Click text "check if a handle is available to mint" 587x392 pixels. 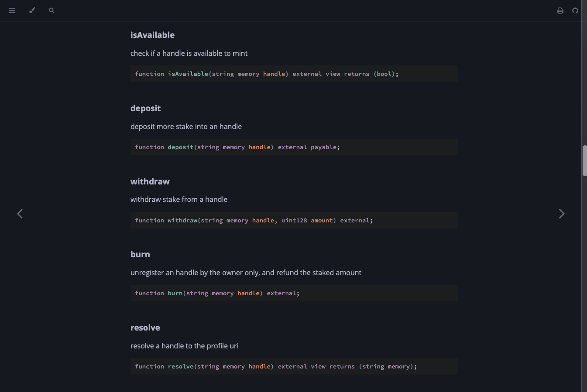tap(189, 53)
